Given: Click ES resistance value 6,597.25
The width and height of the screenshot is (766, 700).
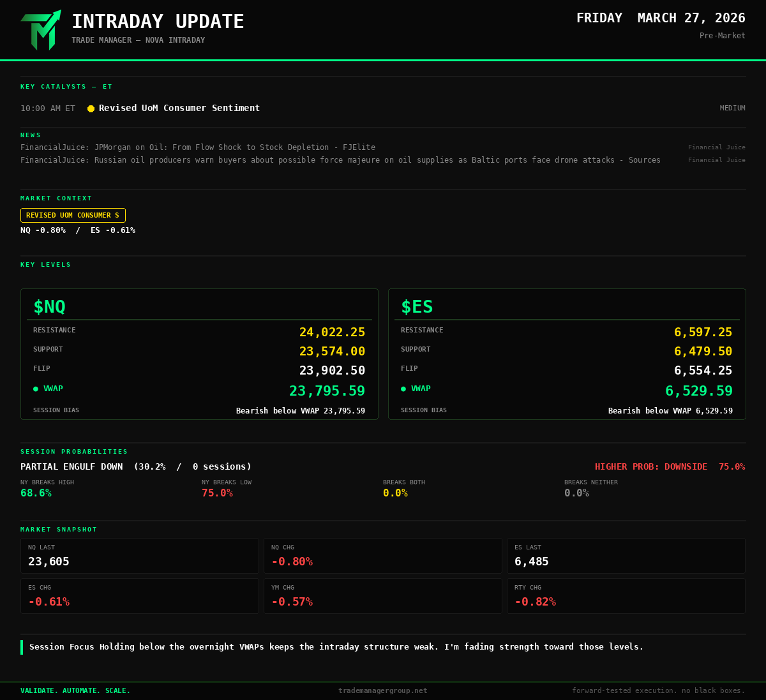Looking at the screenshot, I should [703, 332].
